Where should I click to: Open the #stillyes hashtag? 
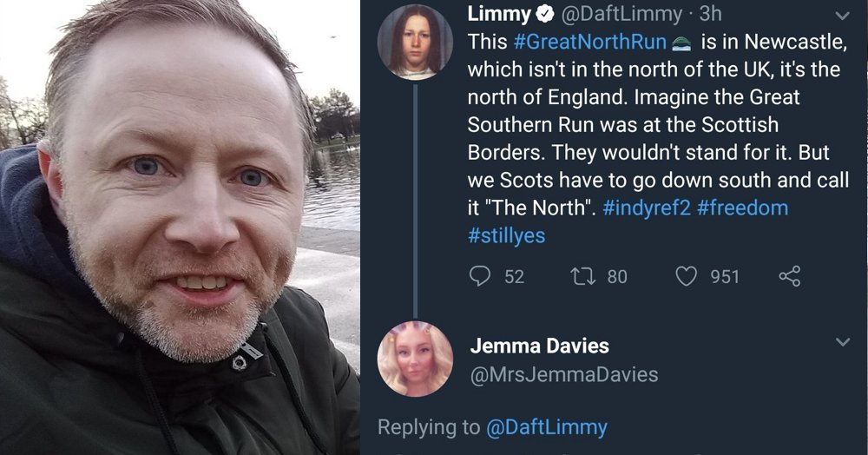(x=507, y=236)
